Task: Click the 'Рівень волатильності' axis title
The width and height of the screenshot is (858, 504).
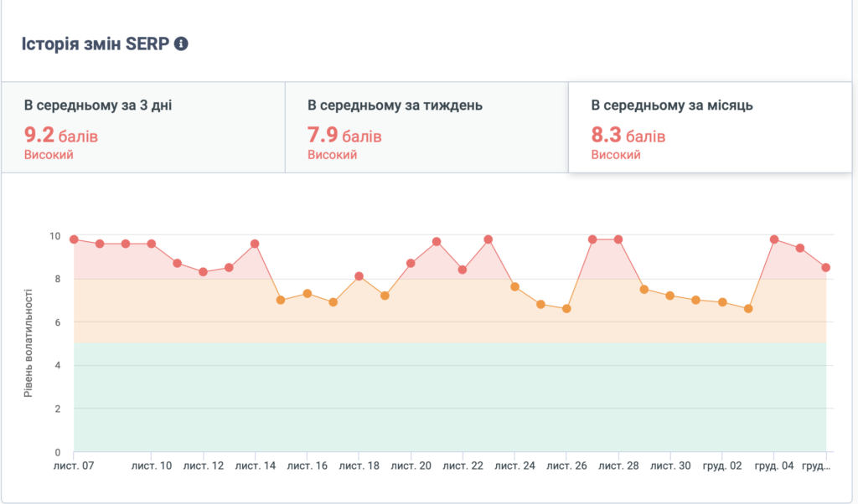Action: click(29, 343)
